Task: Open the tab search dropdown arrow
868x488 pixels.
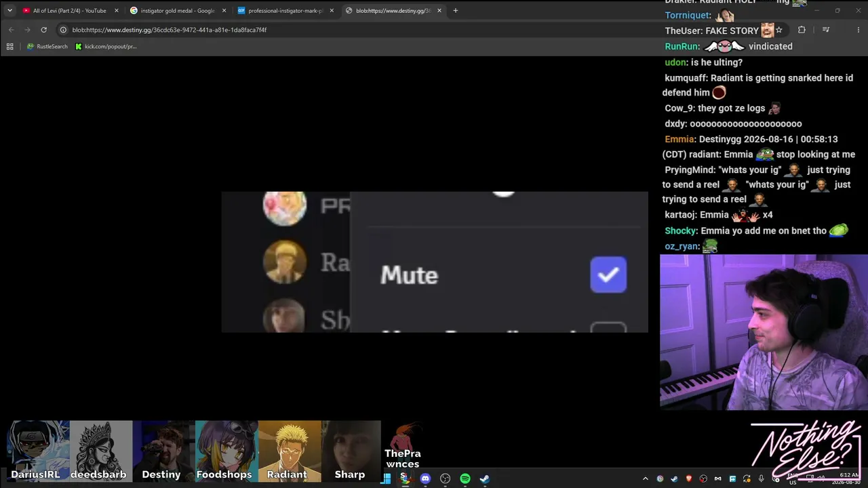Action: (9, 10)
